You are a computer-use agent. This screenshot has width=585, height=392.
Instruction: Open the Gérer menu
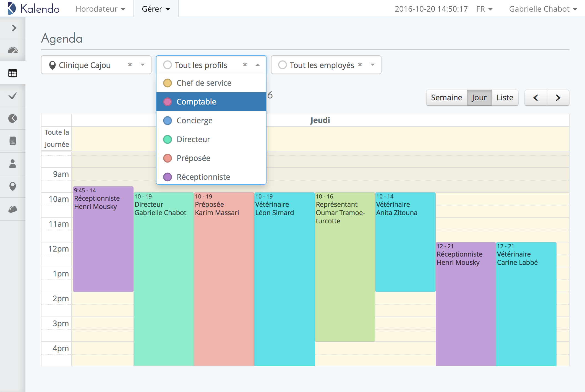pos(156,9)
